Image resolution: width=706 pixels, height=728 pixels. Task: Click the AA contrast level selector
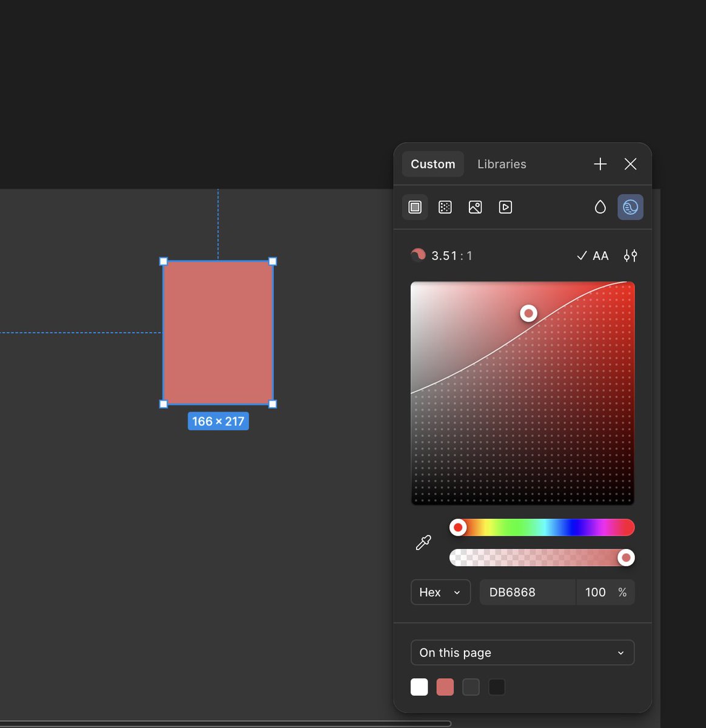[593, 256]
